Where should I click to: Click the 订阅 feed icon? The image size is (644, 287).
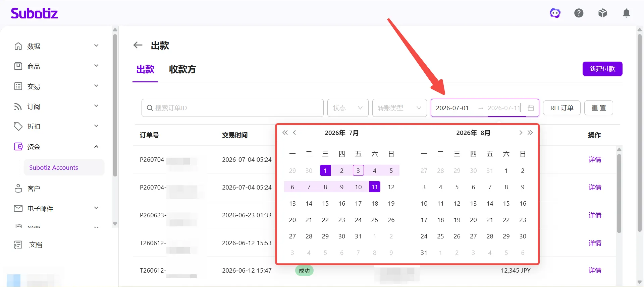tap(18, 106)
